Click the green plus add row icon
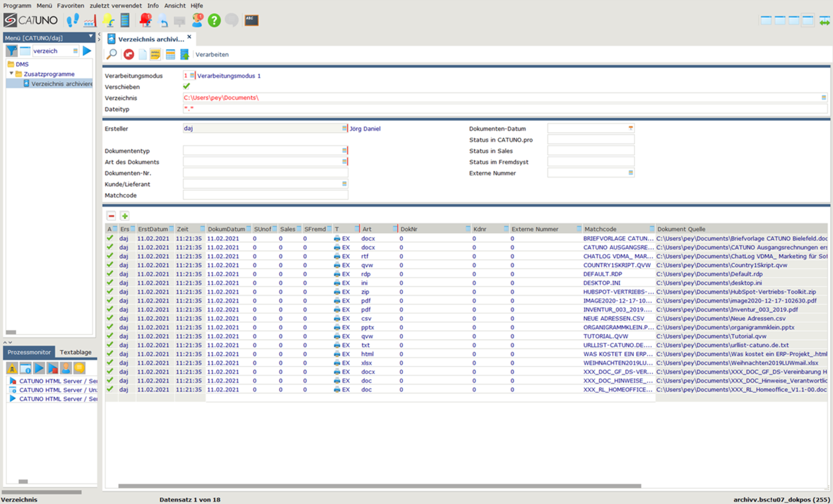 pyautogui.click(x=125, y=216)
